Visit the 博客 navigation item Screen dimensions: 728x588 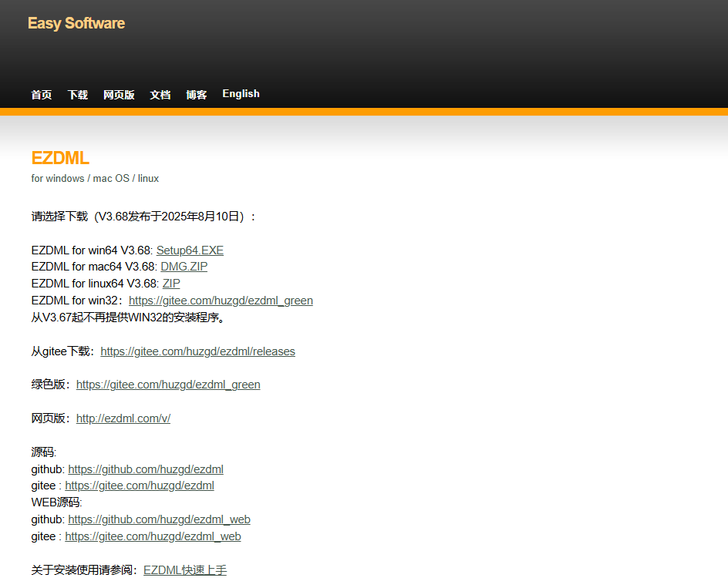(197, 95)
